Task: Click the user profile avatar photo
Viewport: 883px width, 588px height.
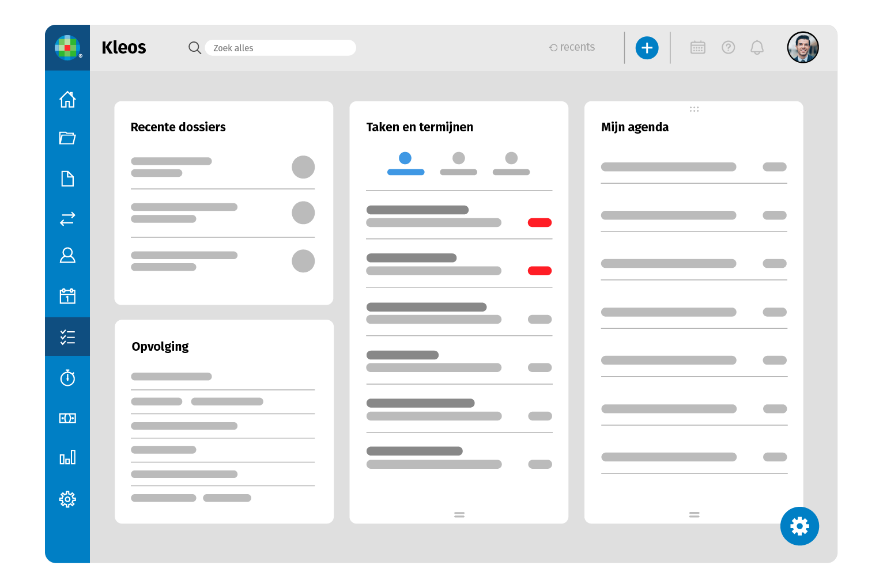Action: (x=802, y=47)
